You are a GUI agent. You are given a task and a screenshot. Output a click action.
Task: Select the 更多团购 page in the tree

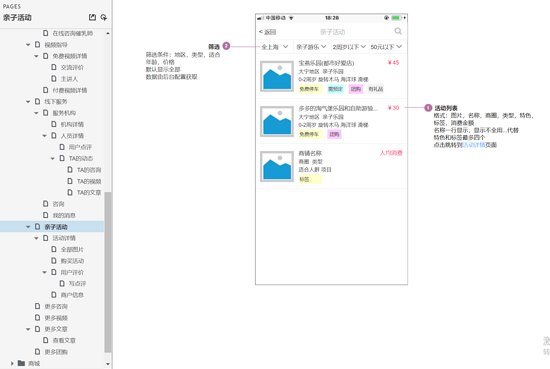point(56,352)
